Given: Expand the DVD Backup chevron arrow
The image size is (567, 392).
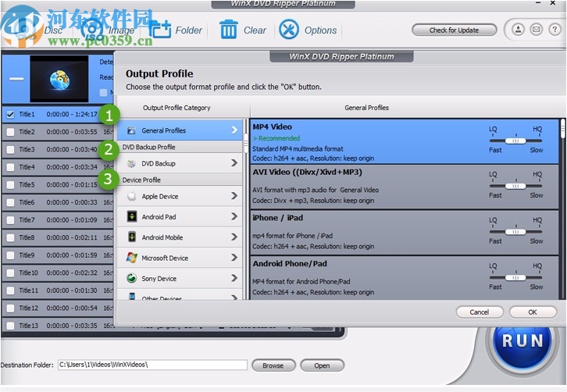Looking at the screenshot, I should (x=234, y=163).
